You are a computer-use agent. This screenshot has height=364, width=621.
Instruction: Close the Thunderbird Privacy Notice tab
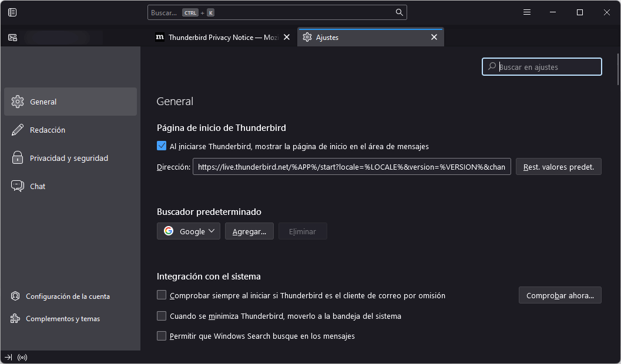coord(287,37)
